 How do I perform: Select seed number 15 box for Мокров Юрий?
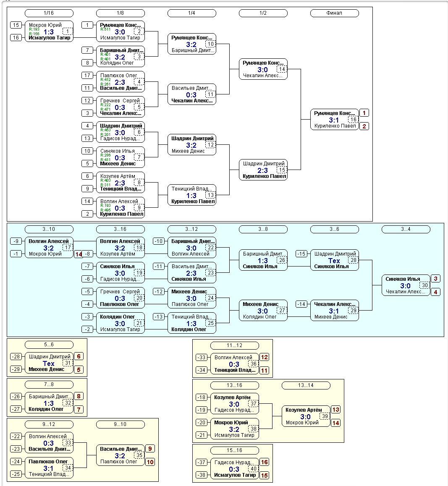pos(16,25)
